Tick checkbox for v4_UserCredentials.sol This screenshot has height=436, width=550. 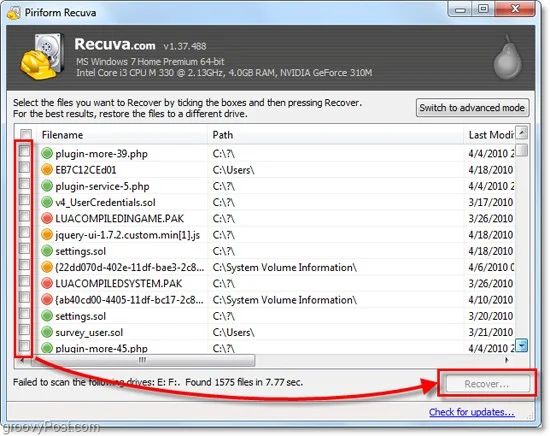(24, 200)
